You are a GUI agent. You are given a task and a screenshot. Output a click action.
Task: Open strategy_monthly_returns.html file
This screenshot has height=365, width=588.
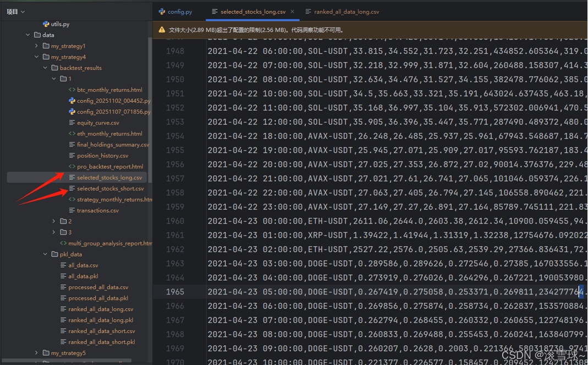pyautogui.click(x=114, y=199)
